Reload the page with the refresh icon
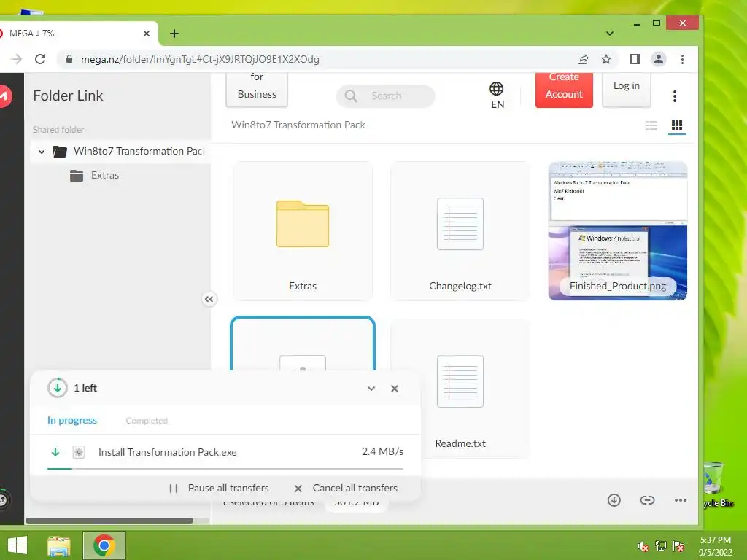 [41, 59]
